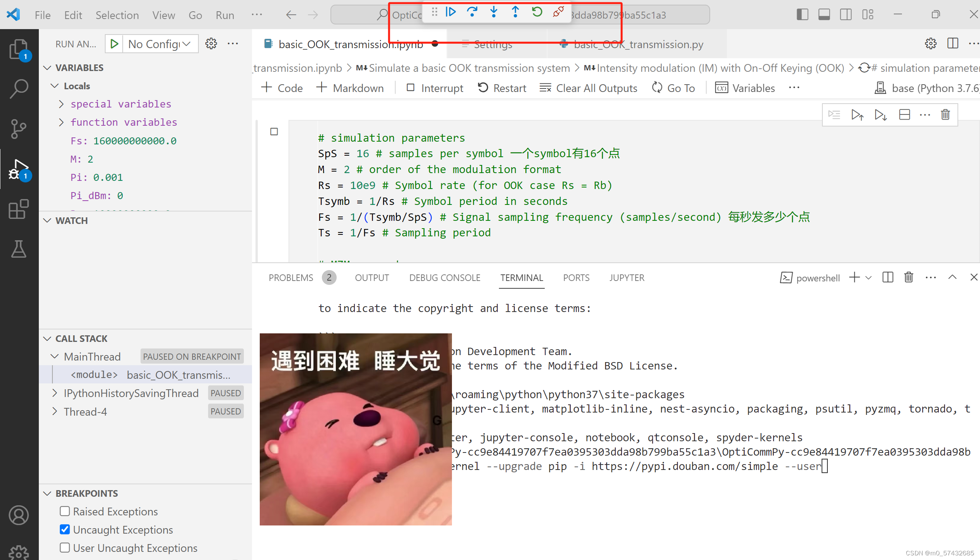This screenshot has width=980, height=560.
Task: Expand function variables in Locals
Action: coord(61,122)
